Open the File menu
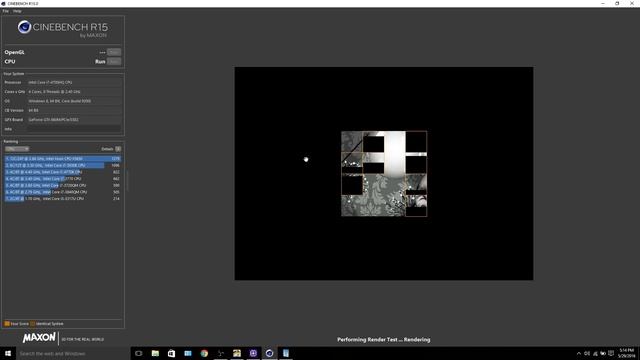Viewport: 640px width, 360px height. coord(5,11)
